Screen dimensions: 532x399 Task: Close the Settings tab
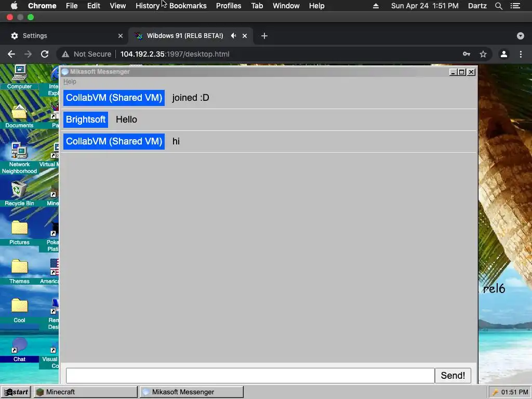121,36
